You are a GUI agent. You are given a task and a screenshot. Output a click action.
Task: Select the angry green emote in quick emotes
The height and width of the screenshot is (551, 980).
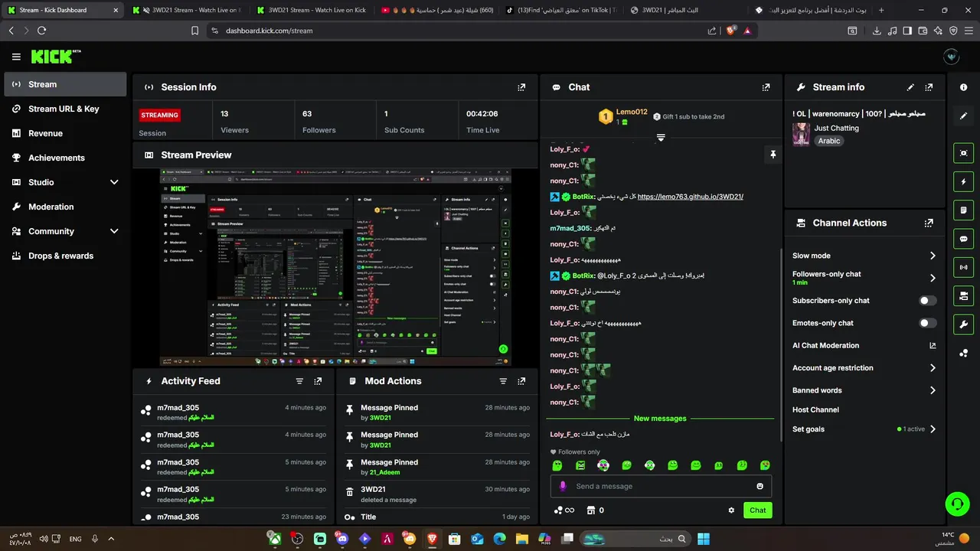click(x=580, y=465)
